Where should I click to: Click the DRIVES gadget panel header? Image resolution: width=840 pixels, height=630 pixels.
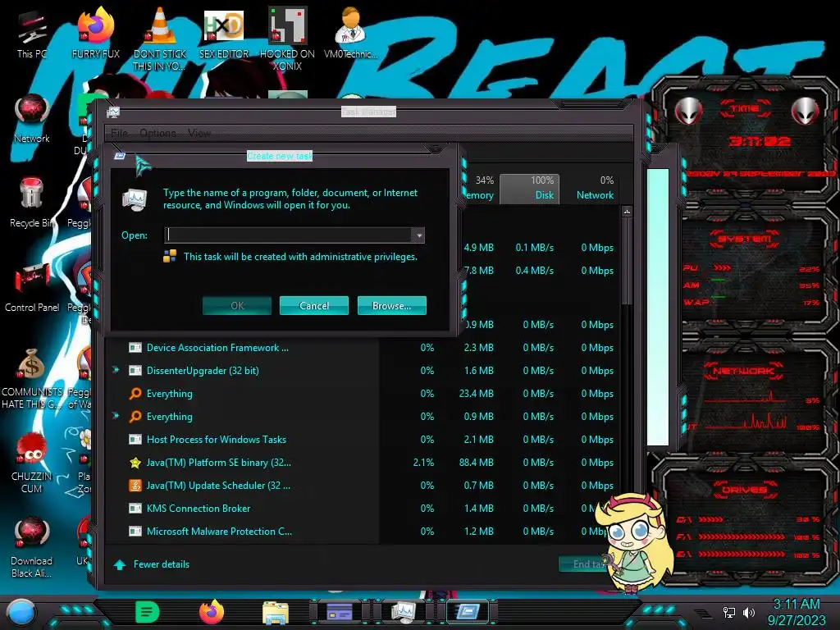coord(744,489)
